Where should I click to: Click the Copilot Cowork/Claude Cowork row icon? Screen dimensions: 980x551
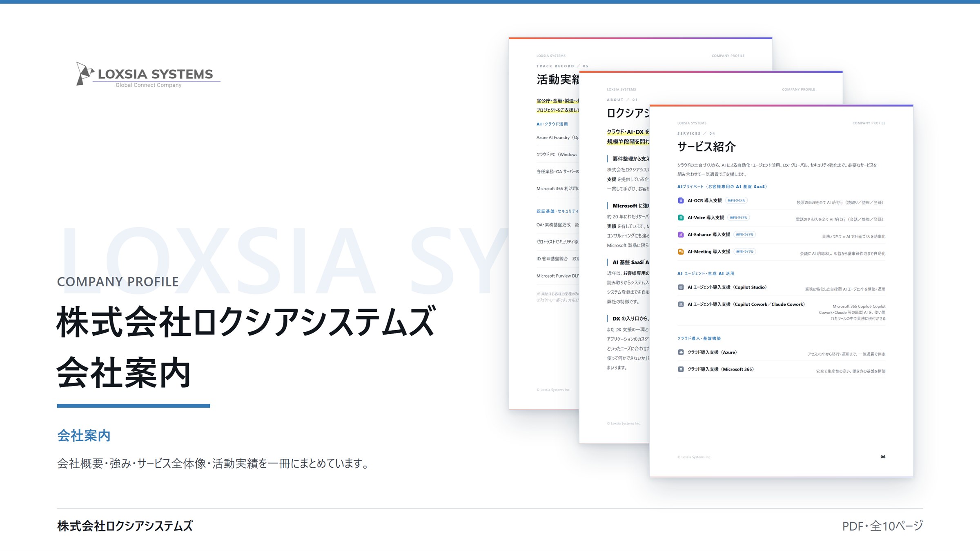point(681,304)
